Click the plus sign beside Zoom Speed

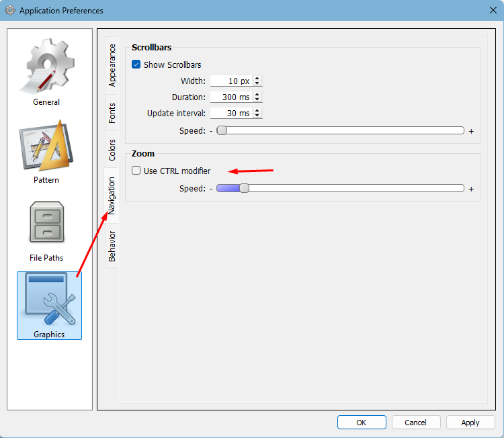[x=471, y=189]
